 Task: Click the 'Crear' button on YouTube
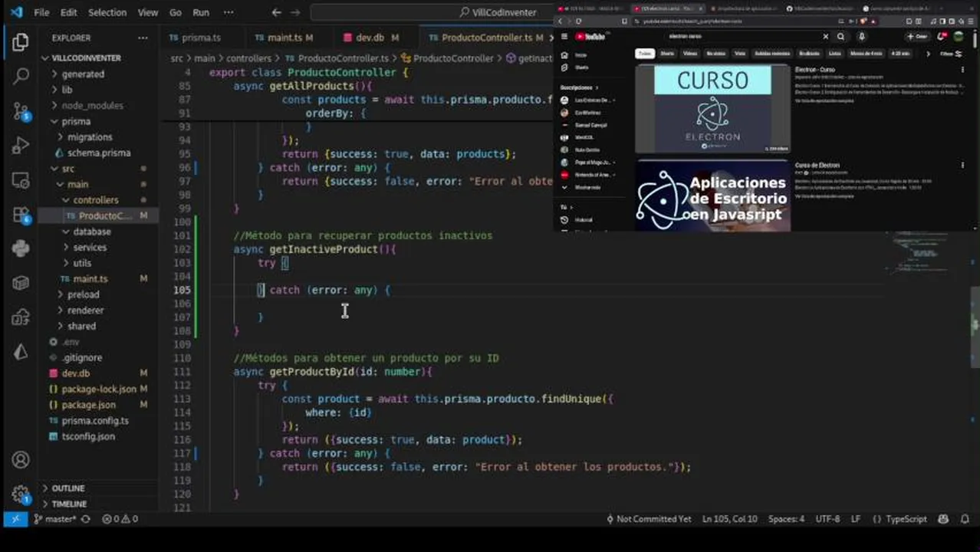[x=916, y=36]
